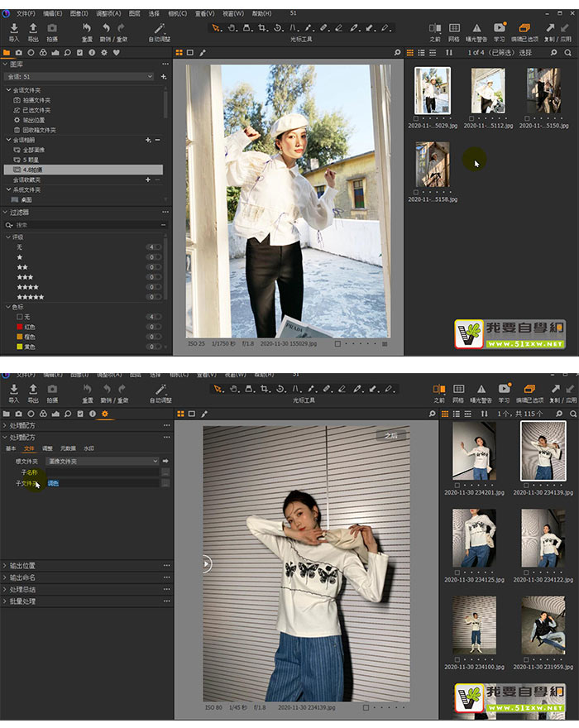This screenshot has height=728, width=579.
Task: Click the red 红色 color swatch
Action: pos(20,327)
